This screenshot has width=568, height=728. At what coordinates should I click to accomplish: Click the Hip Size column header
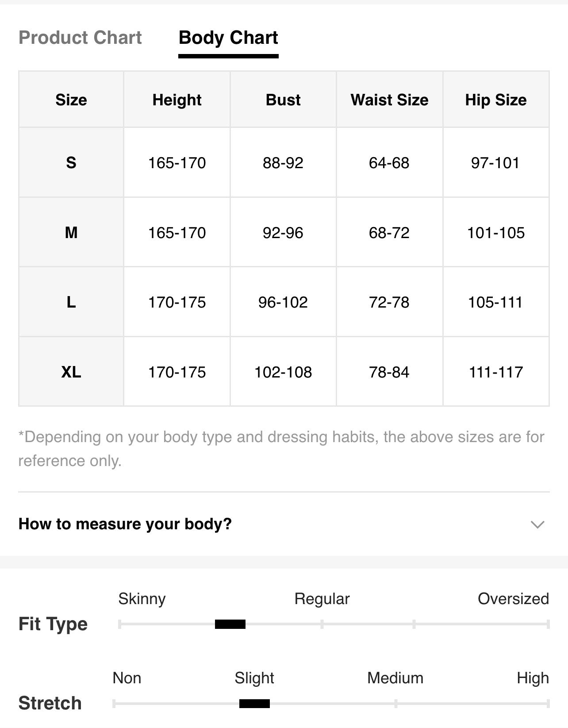(x=496, y=100)
